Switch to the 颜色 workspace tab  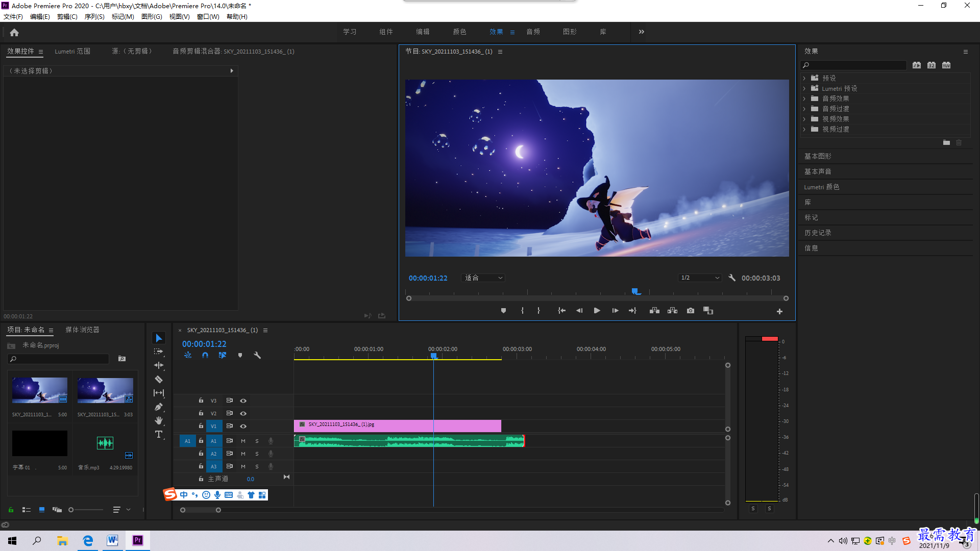point(459,32)
